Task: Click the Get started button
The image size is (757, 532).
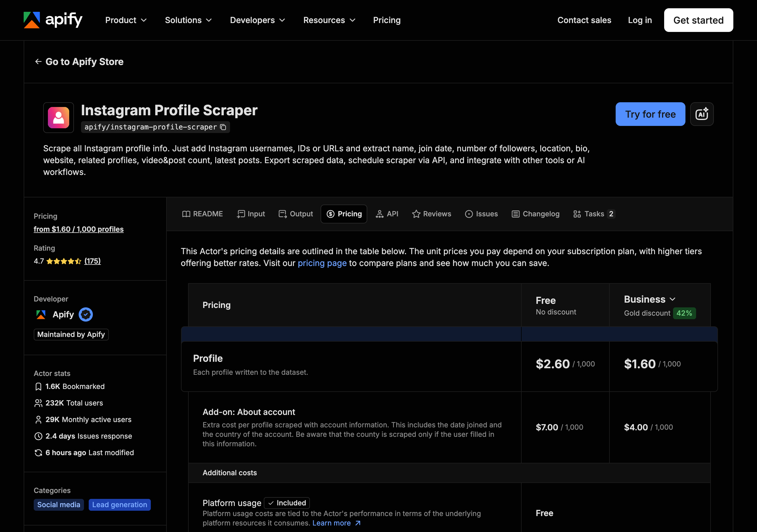Action: pos(698,20)
